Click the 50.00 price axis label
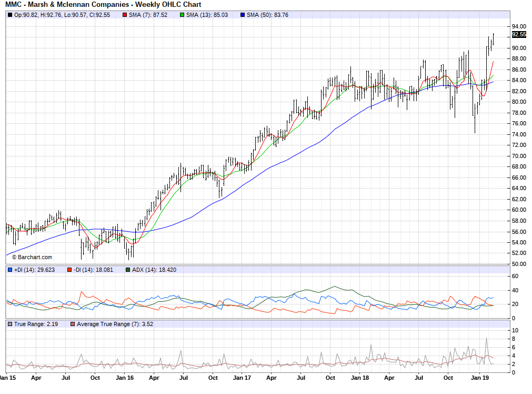 pyautogui.click(x=519, y=264)
